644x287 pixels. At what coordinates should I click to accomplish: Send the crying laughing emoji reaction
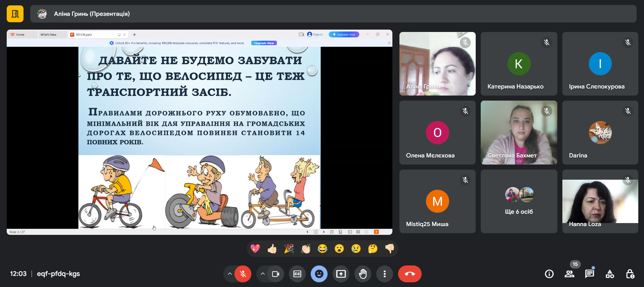(x=323, y=249)
